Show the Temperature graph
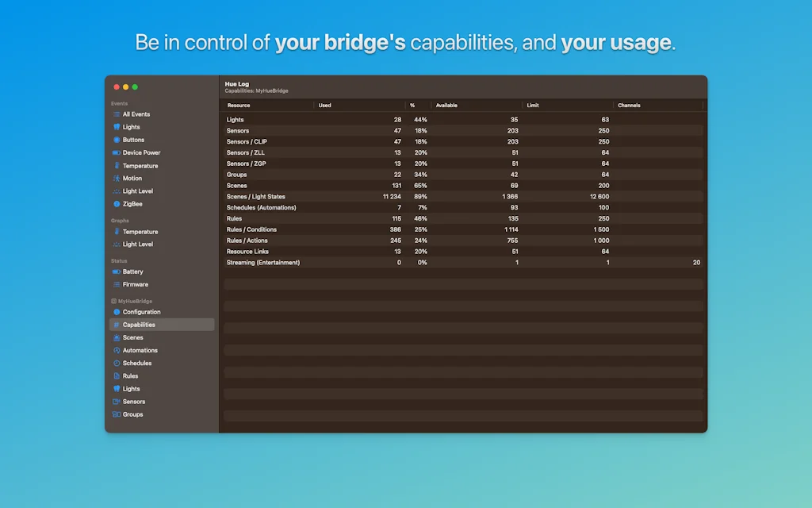 (x=140, y=232)
